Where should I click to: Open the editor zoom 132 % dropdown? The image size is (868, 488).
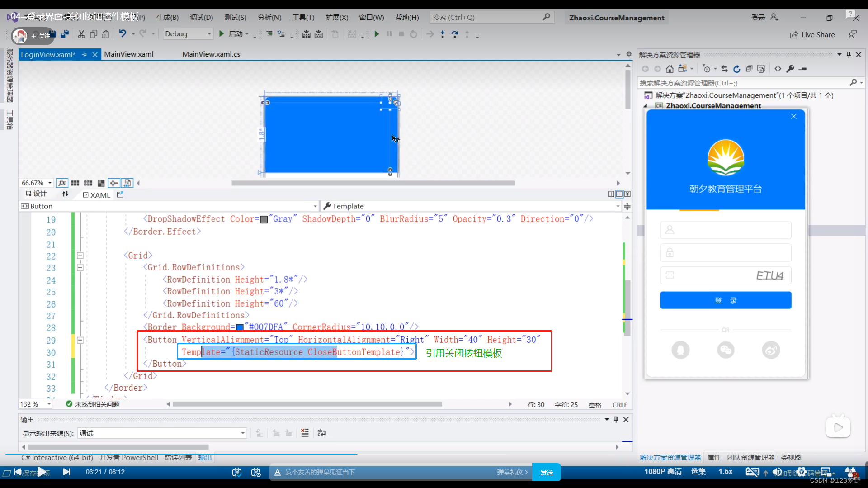tap(49, 404)
